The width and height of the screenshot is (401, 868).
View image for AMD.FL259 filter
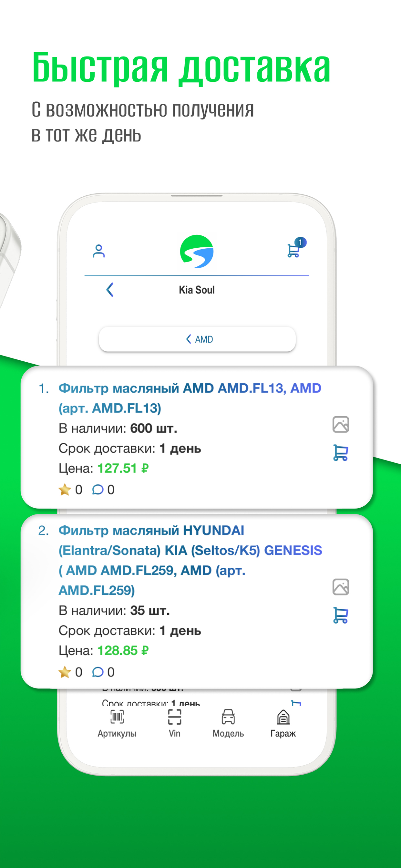click(341, 587)
